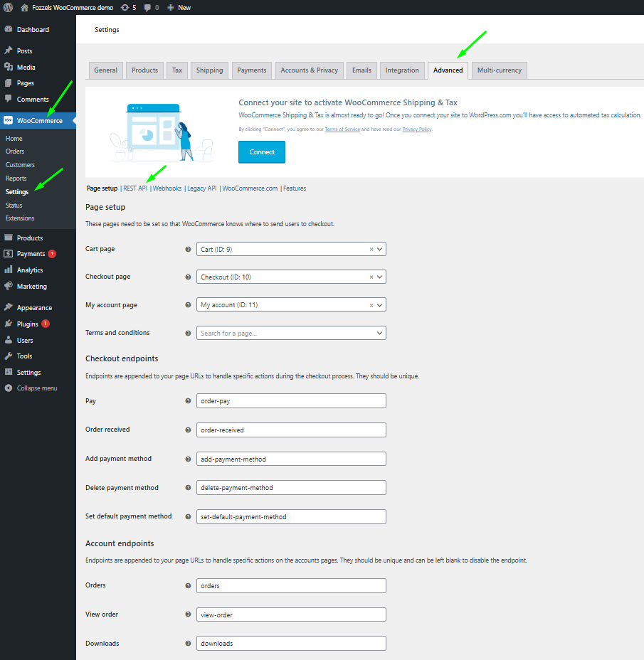Switch to the Emails tab
The height and width of the screenshot is (660, 644).
pos(361,70)
